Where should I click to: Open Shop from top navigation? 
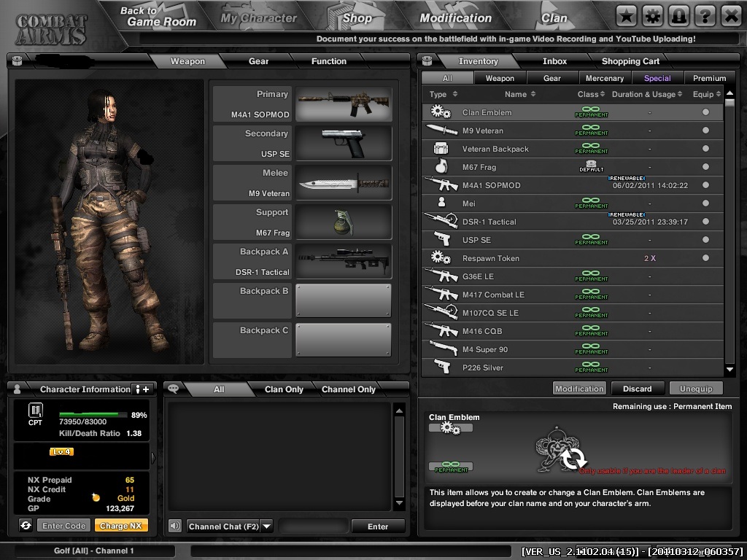357,18
